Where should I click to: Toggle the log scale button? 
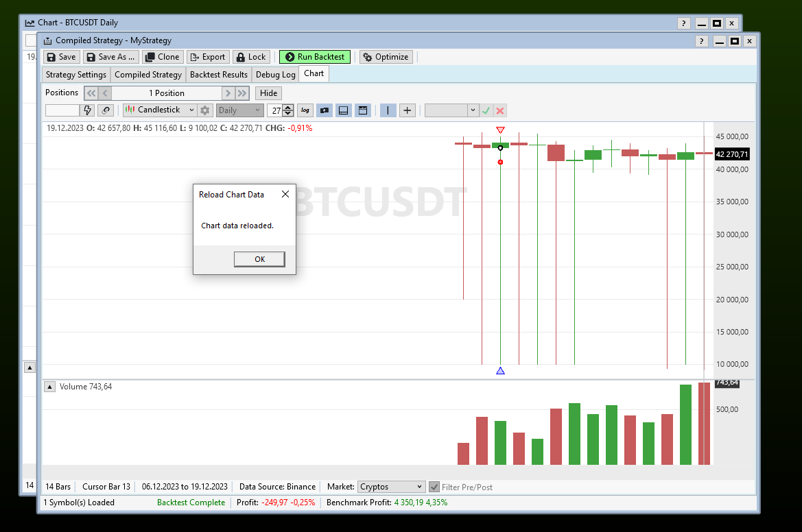[305, 110]
